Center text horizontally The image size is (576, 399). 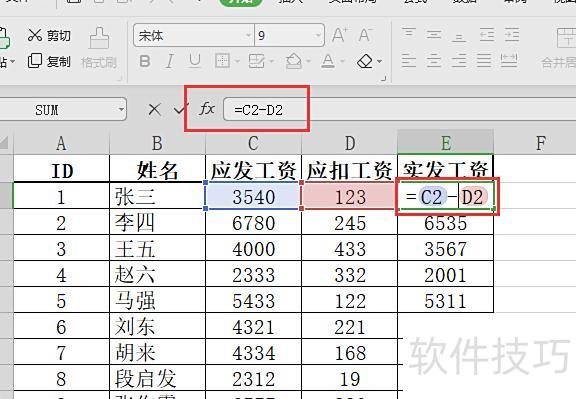pyautogui.click(x=434, y=61)
